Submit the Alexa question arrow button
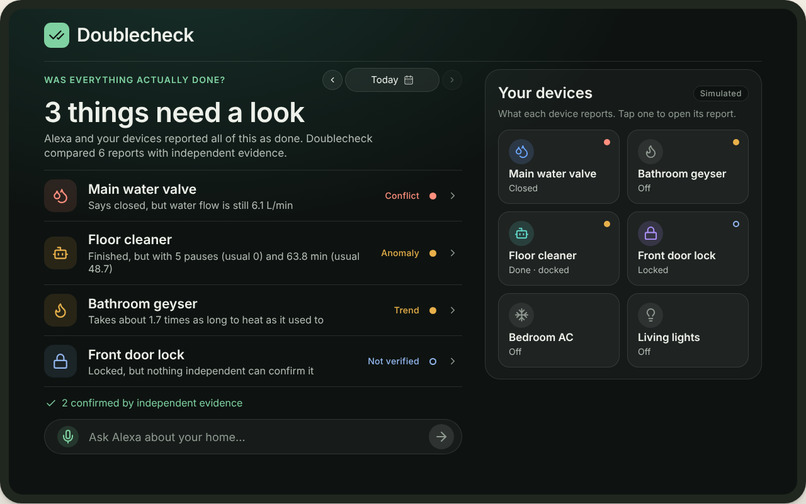The height and width of the screenshot is (504, 806). coord(441,437)
